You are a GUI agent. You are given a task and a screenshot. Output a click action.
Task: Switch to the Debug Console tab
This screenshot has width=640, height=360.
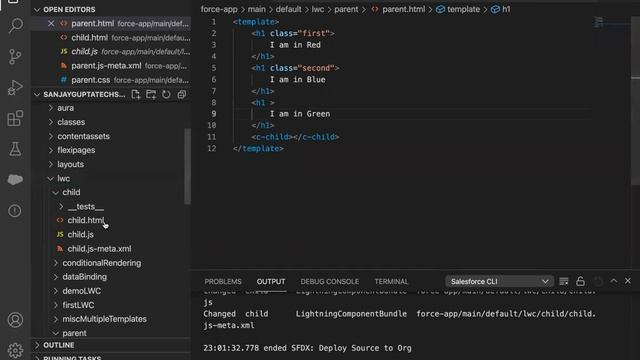pos(330,282)
